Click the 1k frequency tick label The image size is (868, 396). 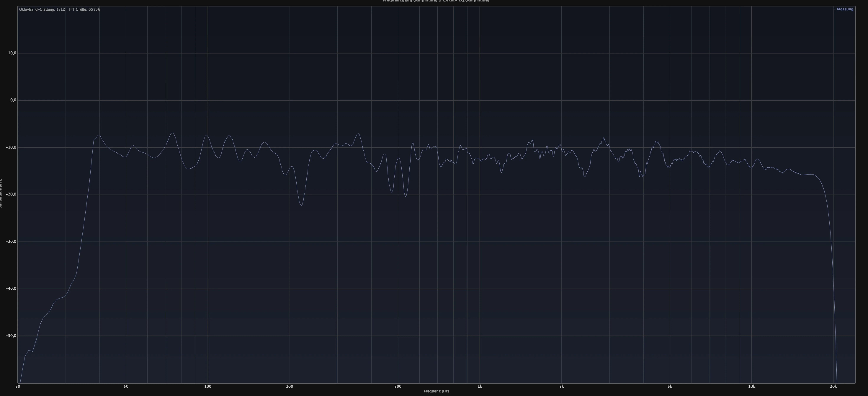[x=480, y=387]
